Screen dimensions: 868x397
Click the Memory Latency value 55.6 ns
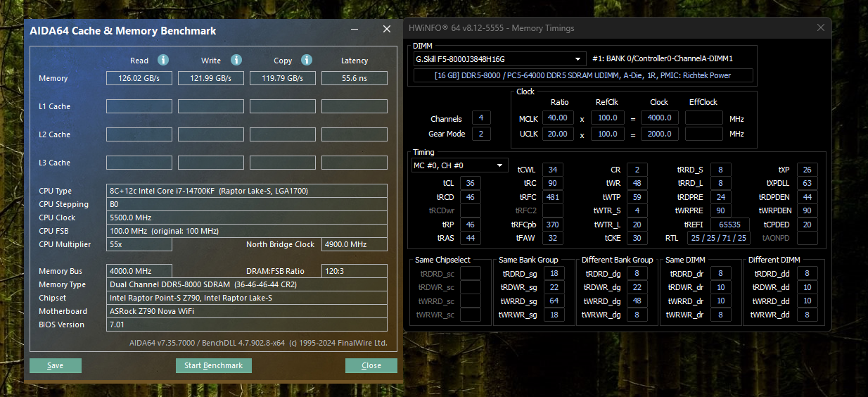click(x=355, y=78)
